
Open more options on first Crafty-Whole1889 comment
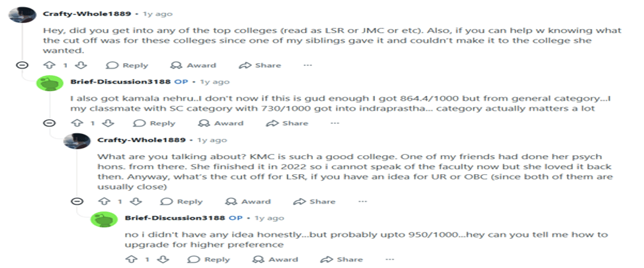coord(308,65)
